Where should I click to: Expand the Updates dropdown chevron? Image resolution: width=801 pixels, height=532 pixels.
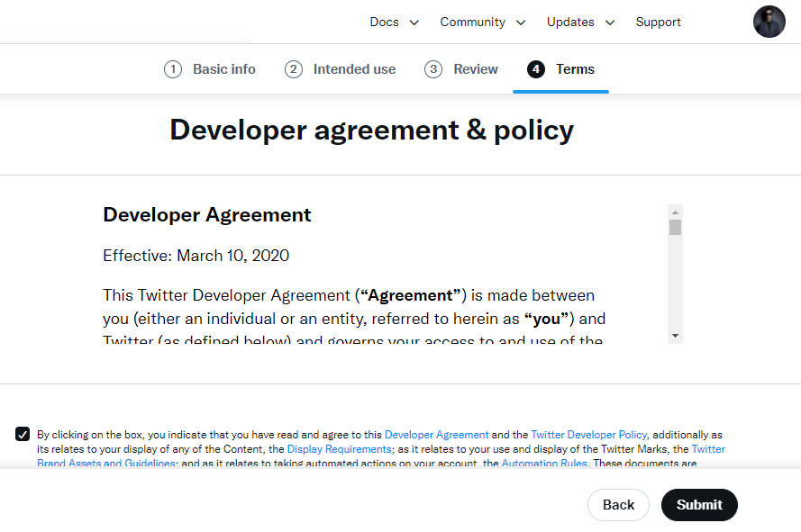click(x=610, y=23)
